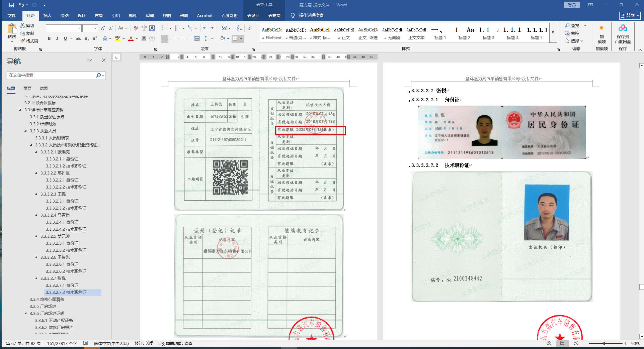
Task: Save to Baidu Netdisk (保存到百度网盘)
Action: point(623,34)
